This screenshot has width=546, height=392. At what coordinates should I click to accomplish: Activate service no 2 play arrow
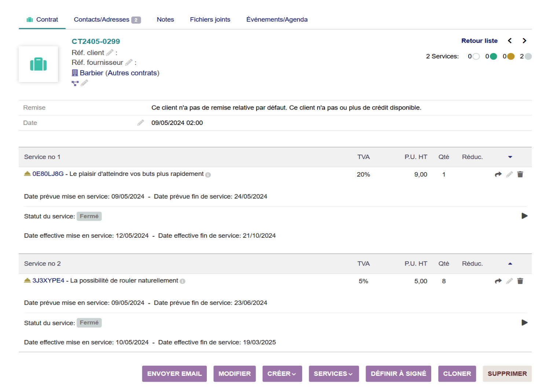tap(525, 323)
